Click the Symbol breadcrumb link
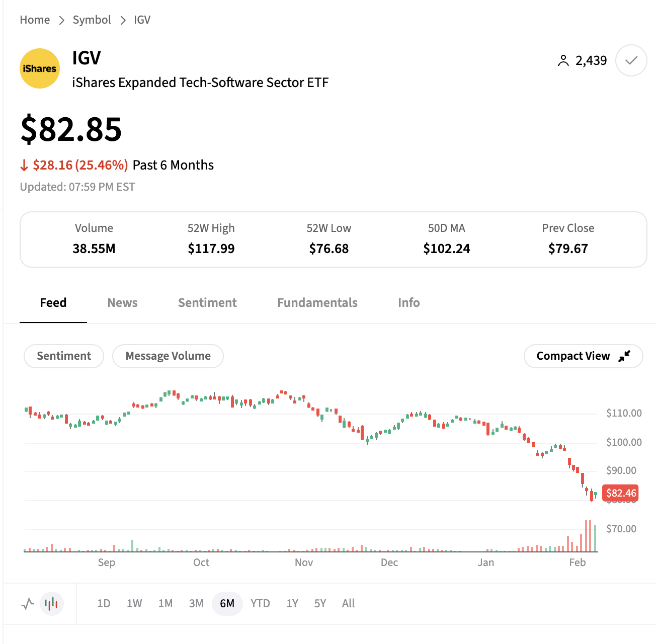656x644 pixels. click(92, 20)
